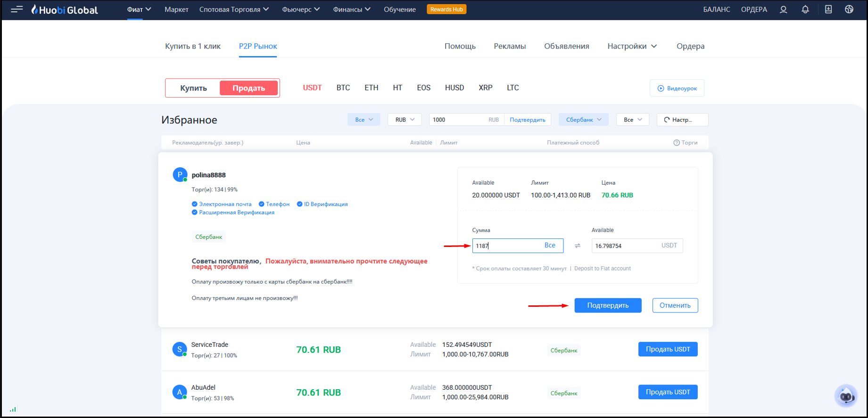868x418 pixels.
Task: Open ОРДЕРА in the header
Action: [x=754, y=9]
